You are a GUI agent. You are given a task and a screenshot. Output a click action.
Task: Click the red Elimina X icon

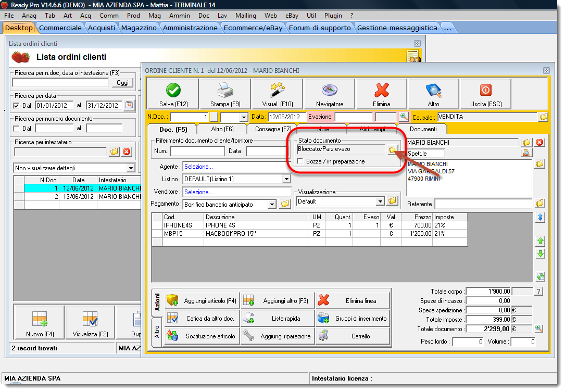point(381,91)
